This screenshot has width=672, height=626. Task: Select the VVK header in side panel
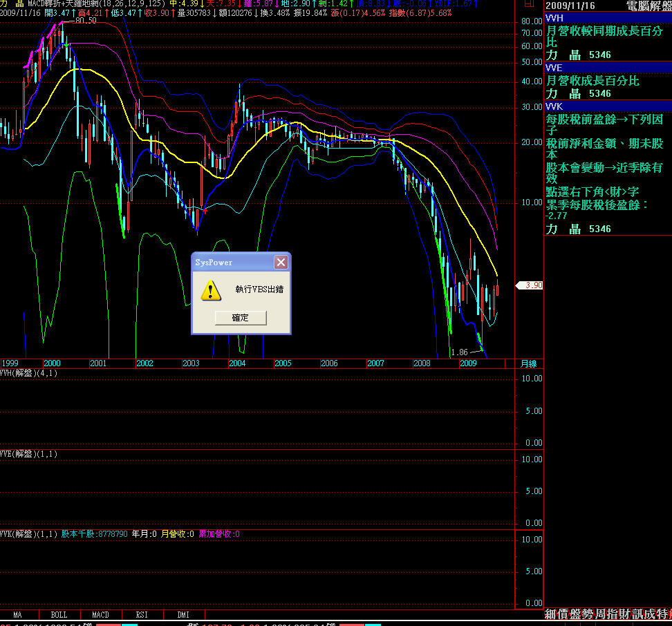[x=554, y=106]
